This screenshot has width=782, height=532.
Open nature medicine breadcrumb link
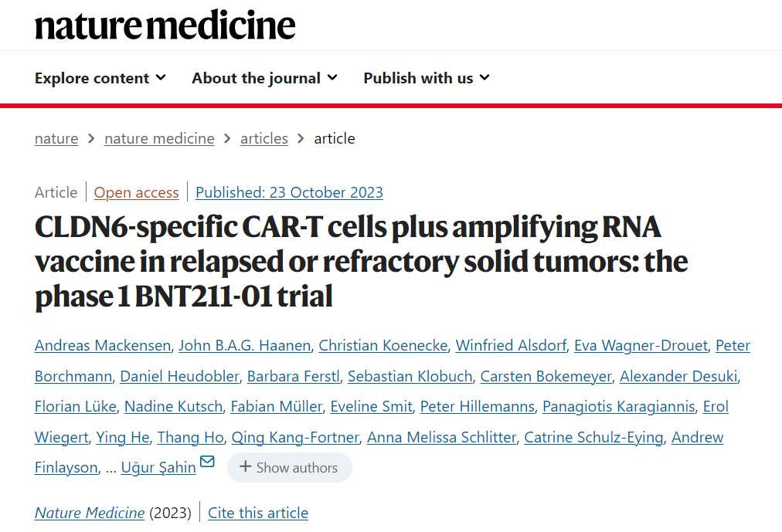pos(159,139)
